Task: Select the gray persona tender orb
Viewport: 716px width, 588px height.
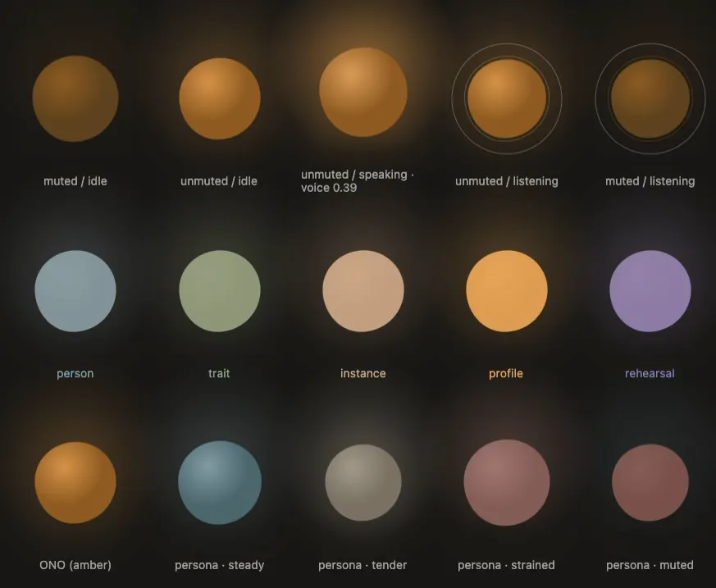Action: coord(363,482)
